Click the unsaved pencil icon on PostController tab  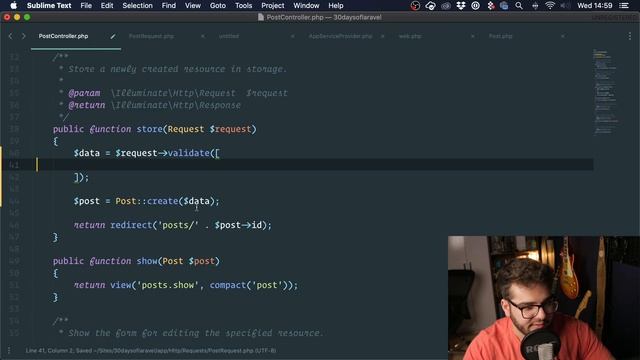click(x=113, y=36)
